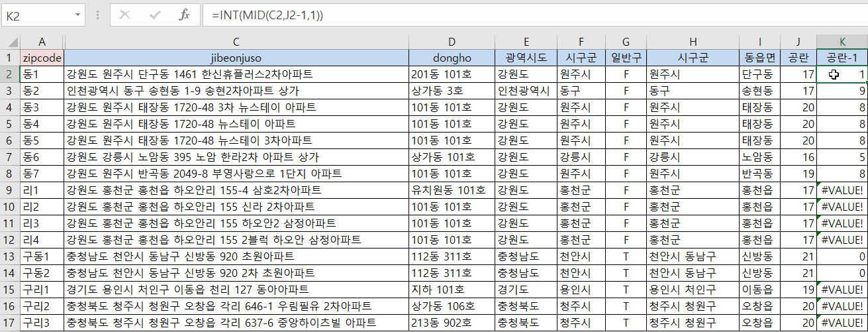Click the T cell in row 16

click(x=626, y=306)
